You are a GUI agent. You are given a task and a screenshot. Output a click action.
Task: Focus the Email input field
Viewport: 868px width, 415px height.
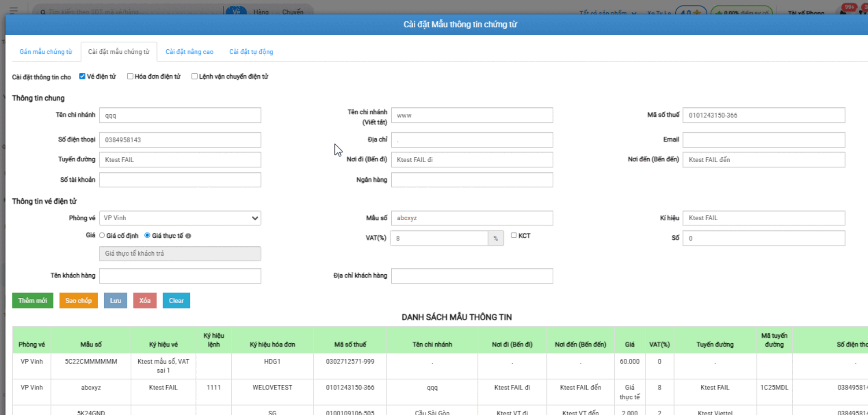coord(763,140)
